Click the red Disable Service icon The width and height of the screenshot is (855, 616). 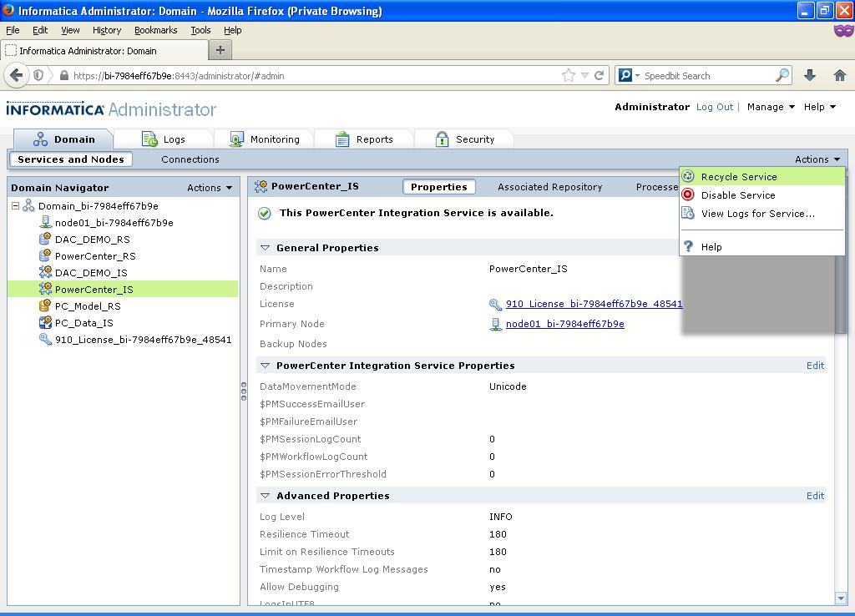coord(687,194)
